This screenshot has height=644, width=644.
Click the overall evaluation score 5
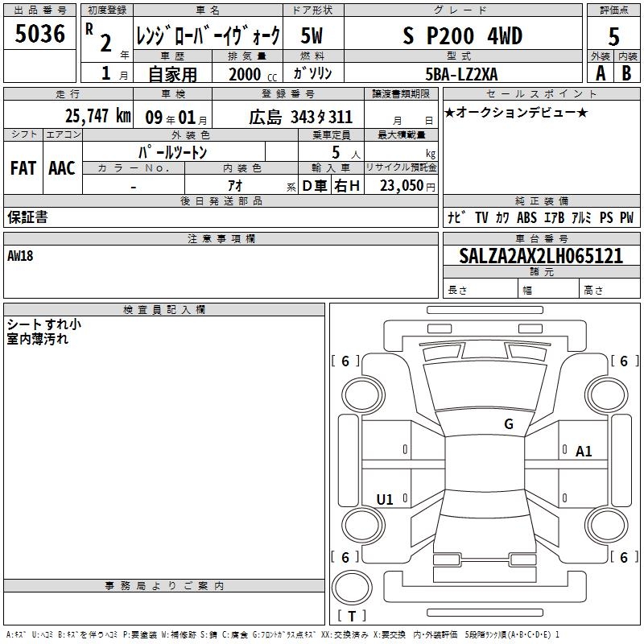click(x=613, y=36)
